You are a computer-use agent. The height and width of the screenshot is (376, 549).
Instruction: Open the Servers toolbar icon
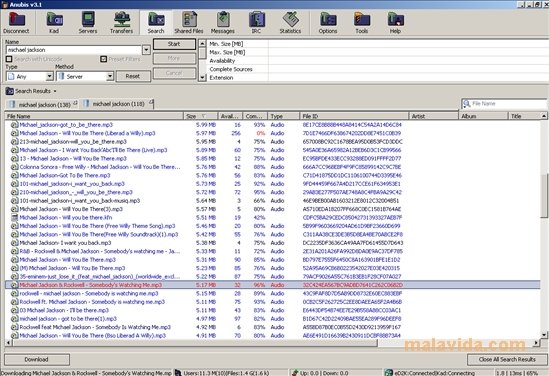tap(88, 22)
